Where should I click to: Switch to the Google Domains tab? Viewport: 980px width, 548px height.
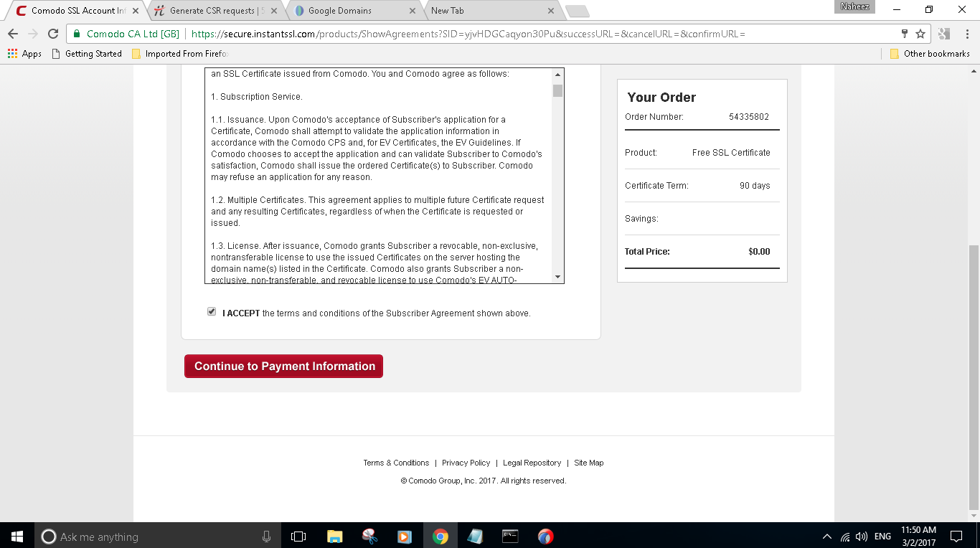coord(352,11)
